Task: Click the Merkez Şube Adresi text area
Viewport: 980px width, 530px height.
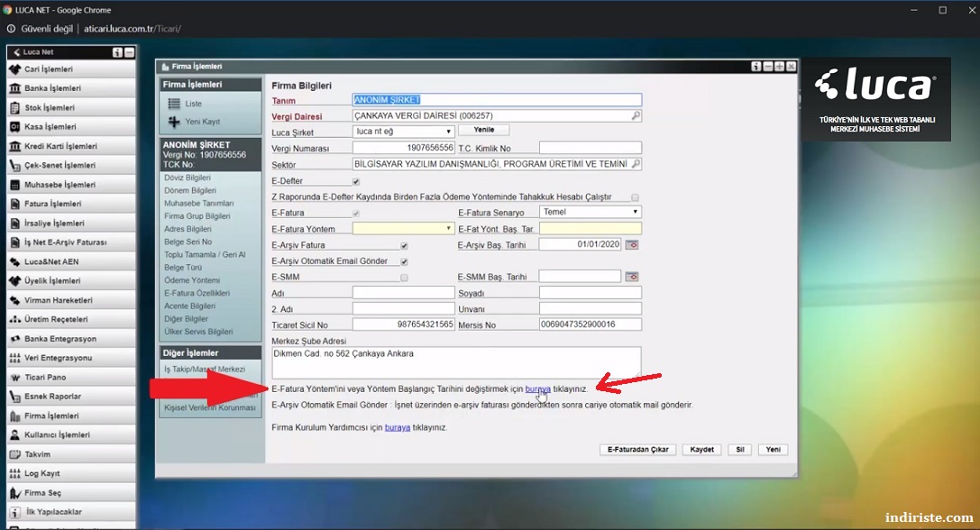Action: tap(456, 361)
